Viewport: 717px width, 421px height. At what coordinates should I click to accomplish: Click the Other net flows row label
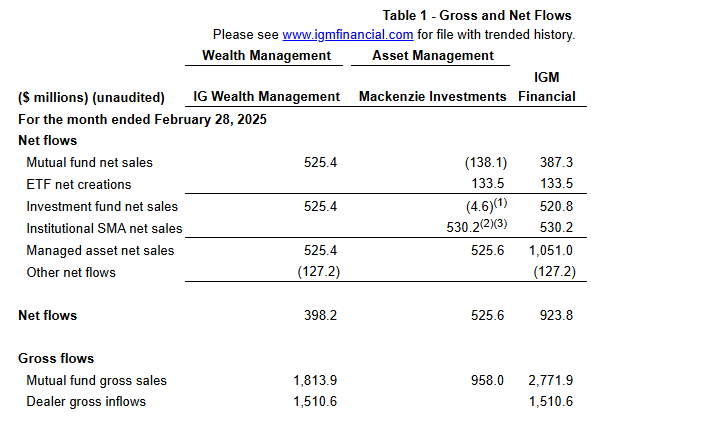tap(71, 272)
